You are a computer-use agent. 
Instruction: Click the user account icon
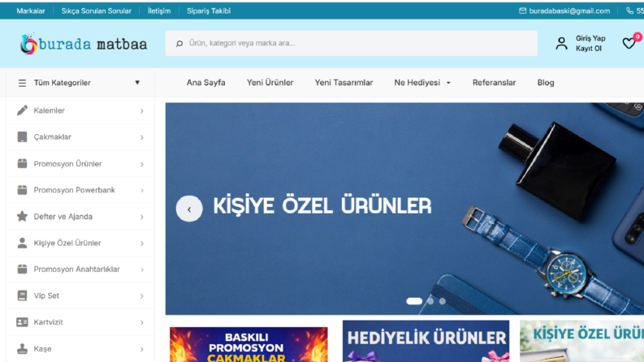[x=561, y=43]
